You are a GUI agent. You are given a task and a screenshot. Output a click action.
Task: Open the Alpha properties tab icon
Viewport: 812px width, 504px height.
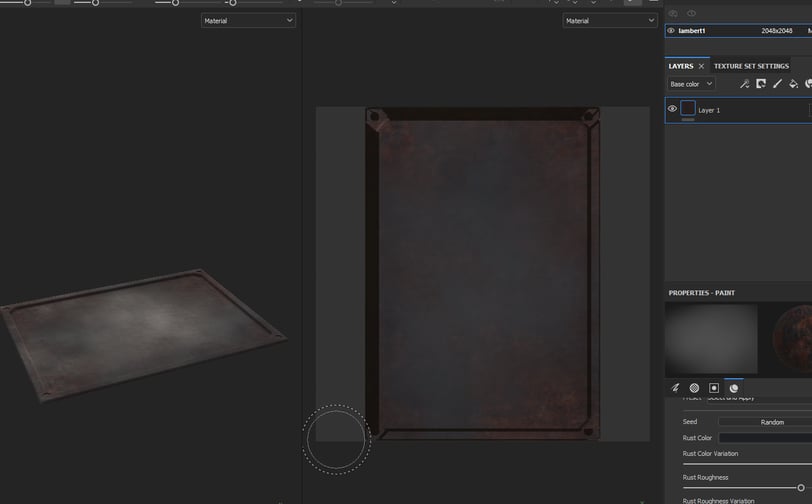click(694, 388)
